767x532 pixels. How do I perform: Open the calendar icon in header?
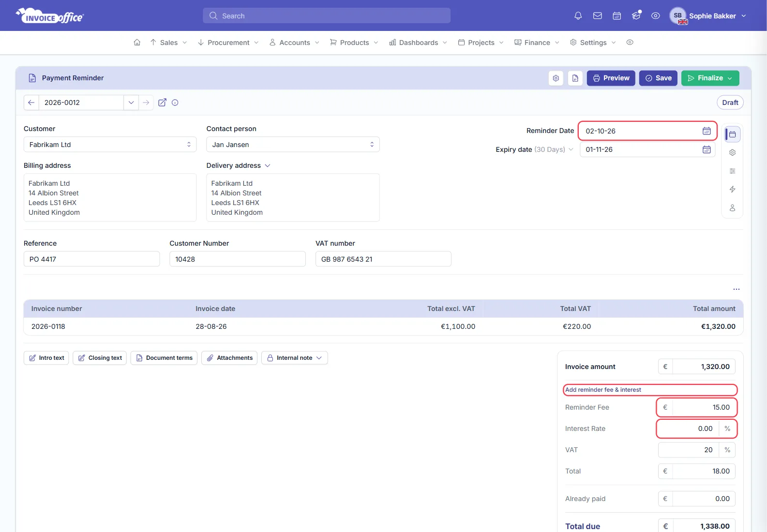[x=617, y=16]
